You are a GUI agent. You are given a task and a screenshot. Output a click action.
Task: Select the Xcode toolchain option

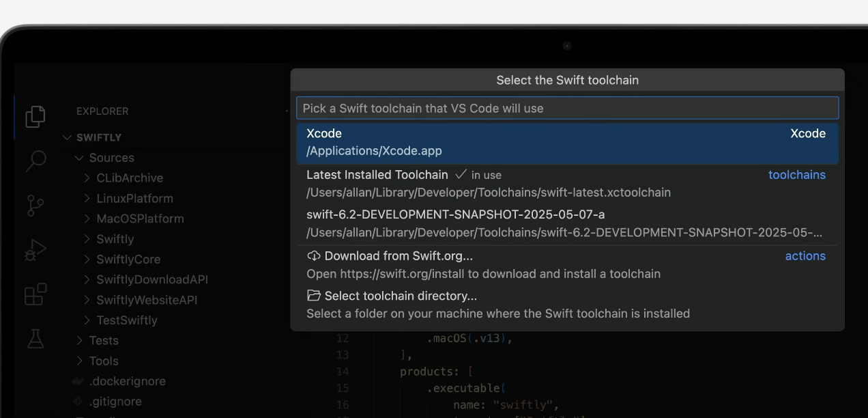point(567,143)
